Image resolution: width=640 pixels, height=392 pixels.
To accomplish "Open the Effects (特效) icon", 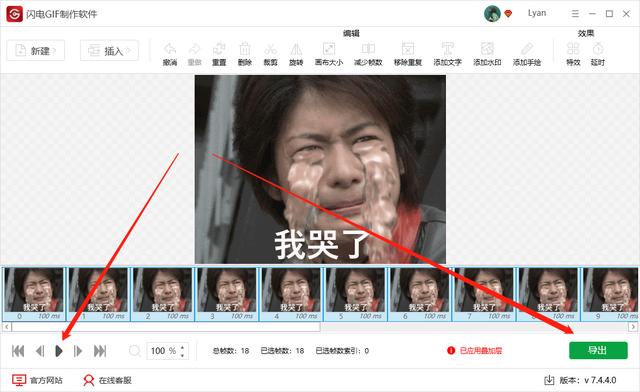I will (573, 49).
